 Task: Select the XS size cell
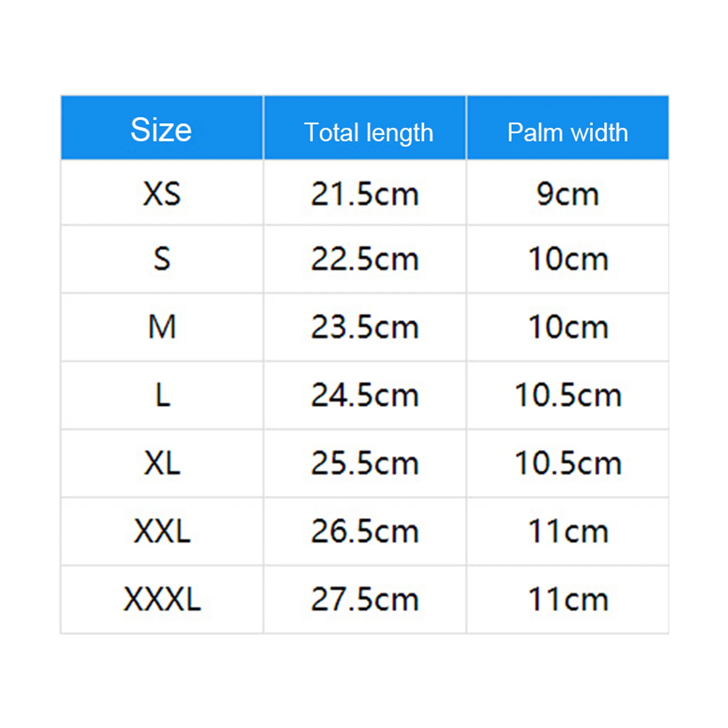point(162,194)
